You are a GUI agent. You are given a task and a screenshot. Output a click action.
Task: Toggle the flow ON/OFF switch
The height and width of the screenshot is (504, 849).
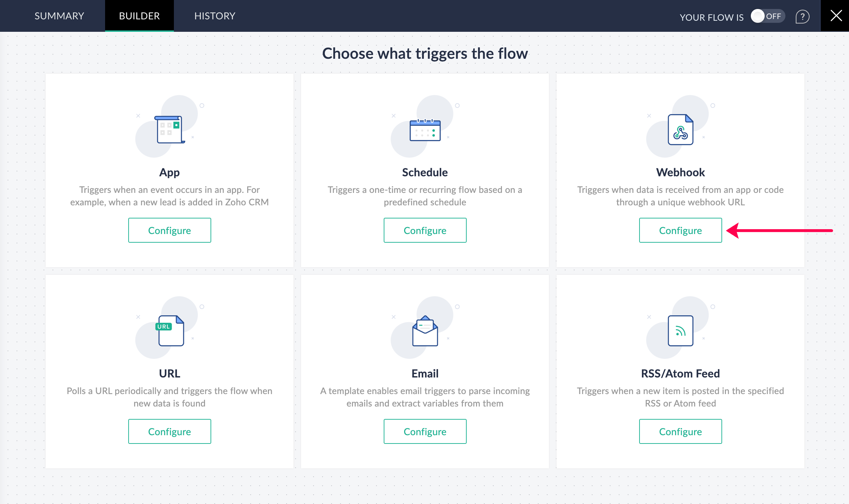click(x=767, y=16)
